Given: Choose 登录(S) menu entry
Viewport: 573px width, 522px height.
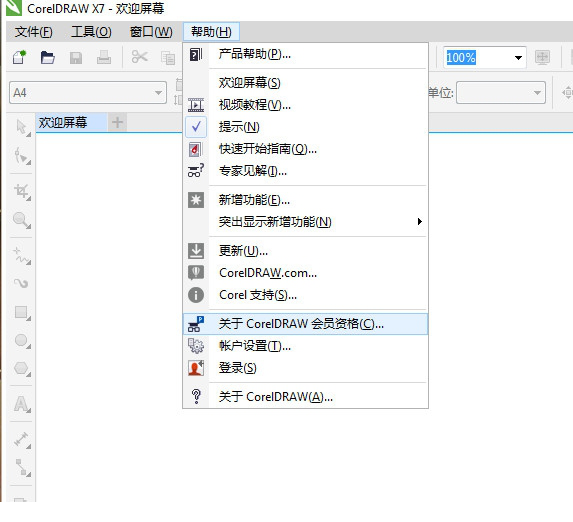Looking at the screenshot, I should point(306,368).
